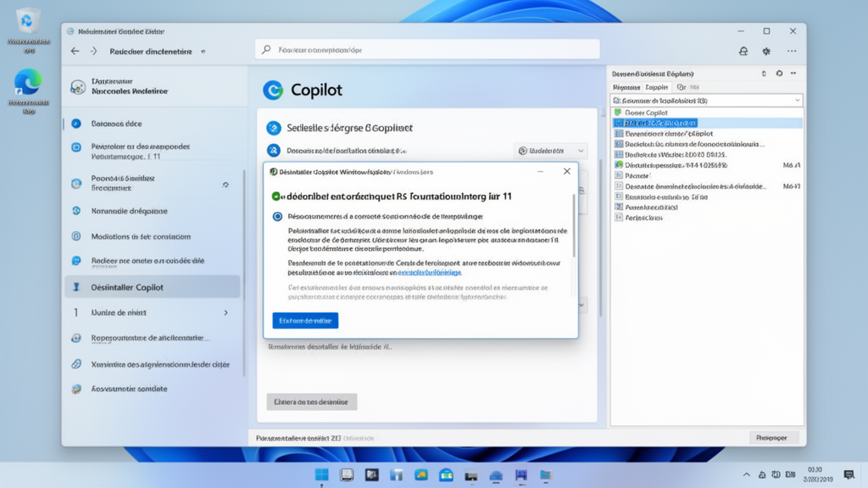Switch to the third tab in the right panel

pos(688,87)
